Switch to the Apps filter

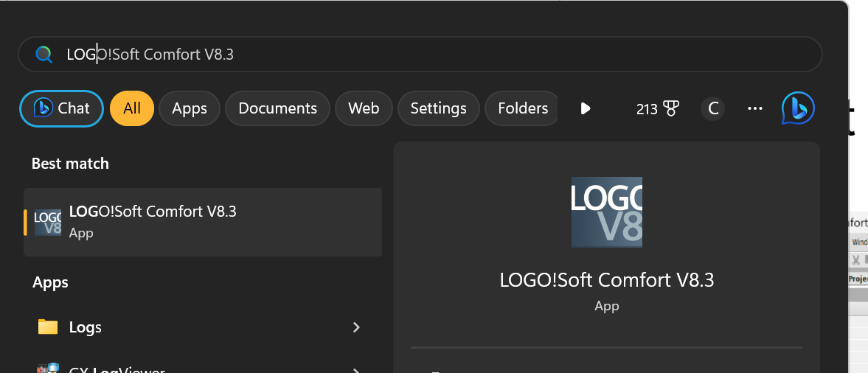[x=190, y=108]
